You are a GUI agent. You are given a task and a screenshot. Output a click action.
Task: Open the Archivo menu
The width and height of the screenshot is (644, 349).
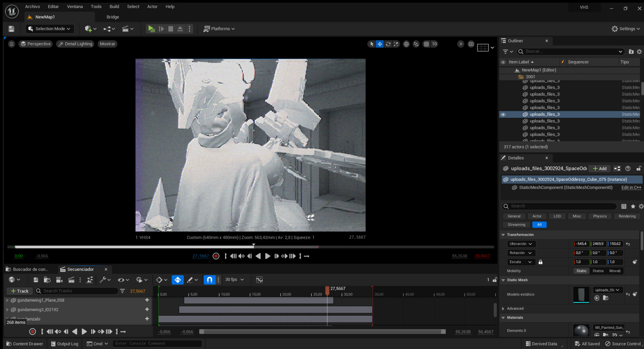point(33,6)
